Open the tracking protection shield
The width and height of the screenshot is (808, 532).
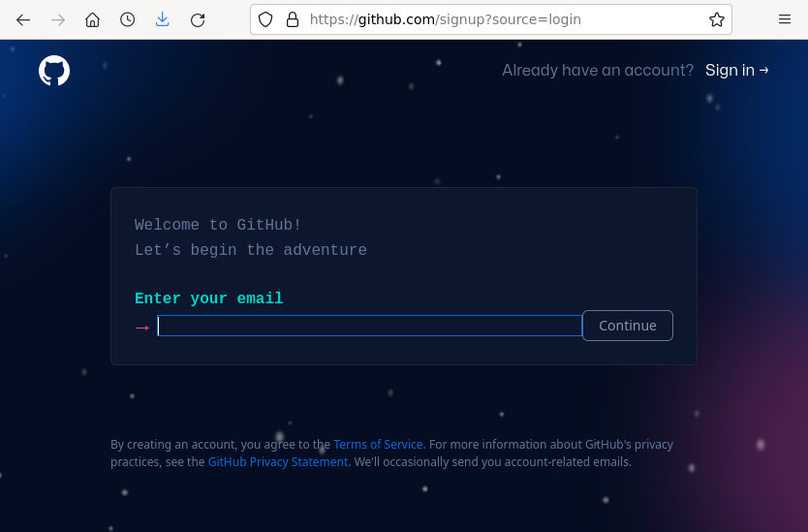click(265, 19)
